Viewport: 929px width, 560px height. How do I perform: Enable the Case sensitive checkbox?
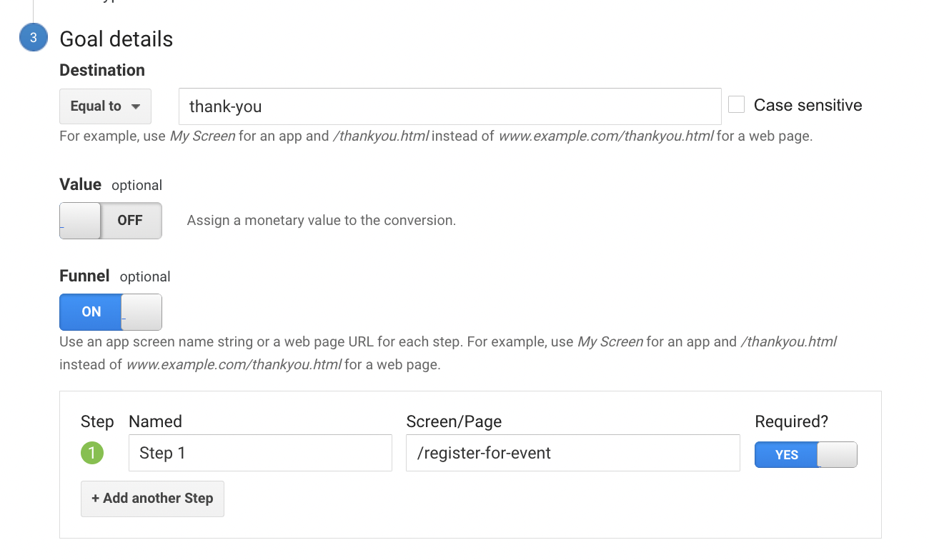coord(736,104)
